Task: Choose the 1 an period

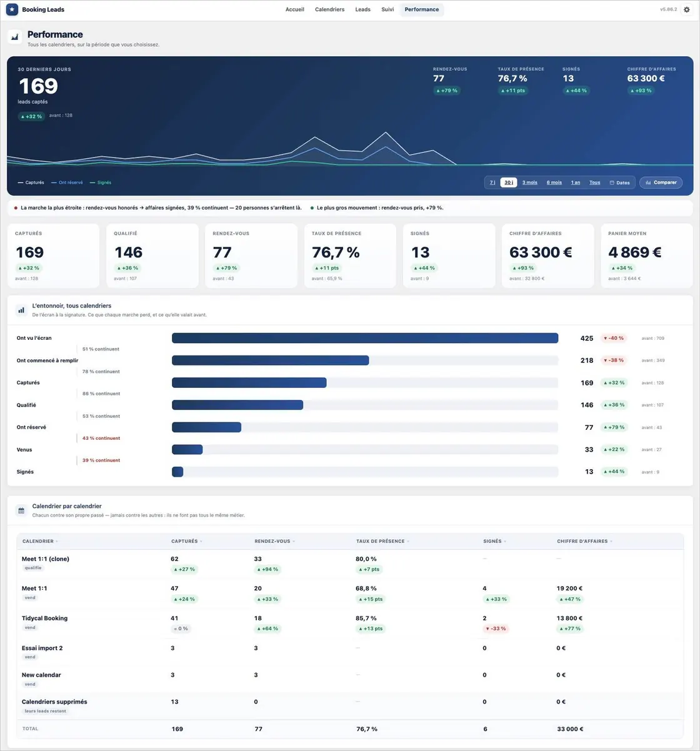Action: pyautogui.click(x=576, y=182)
